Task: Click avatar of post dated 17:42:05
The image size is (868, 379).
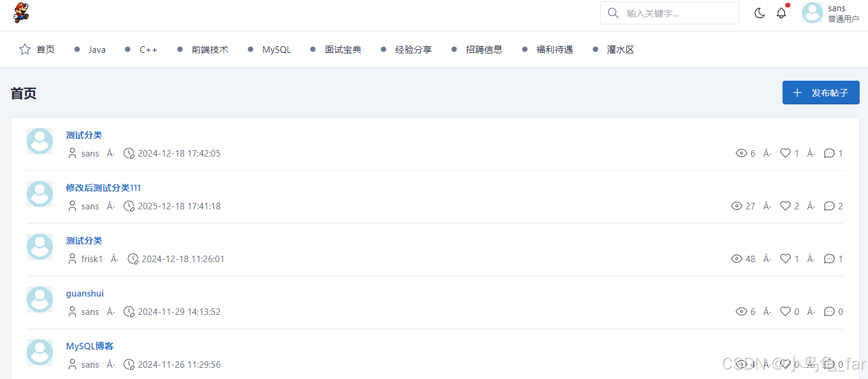Action: coord(40,141)
